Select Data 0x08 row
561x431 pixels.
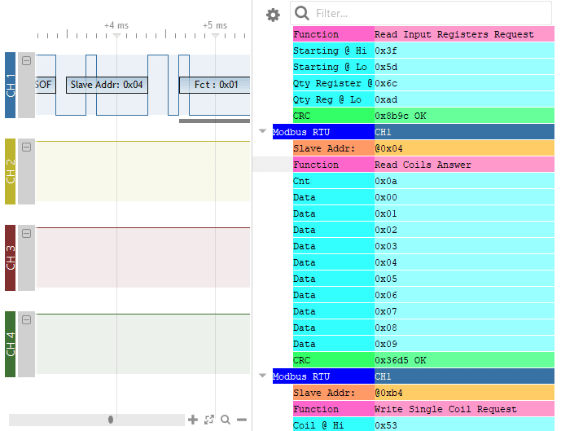(x=424, y=328)
